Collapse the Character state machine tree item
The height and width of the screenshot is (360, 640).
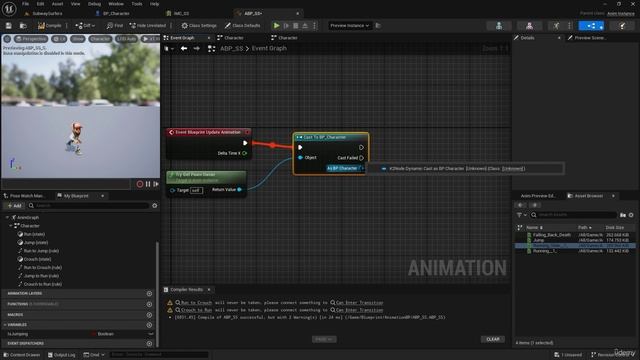tap(11, 226)
